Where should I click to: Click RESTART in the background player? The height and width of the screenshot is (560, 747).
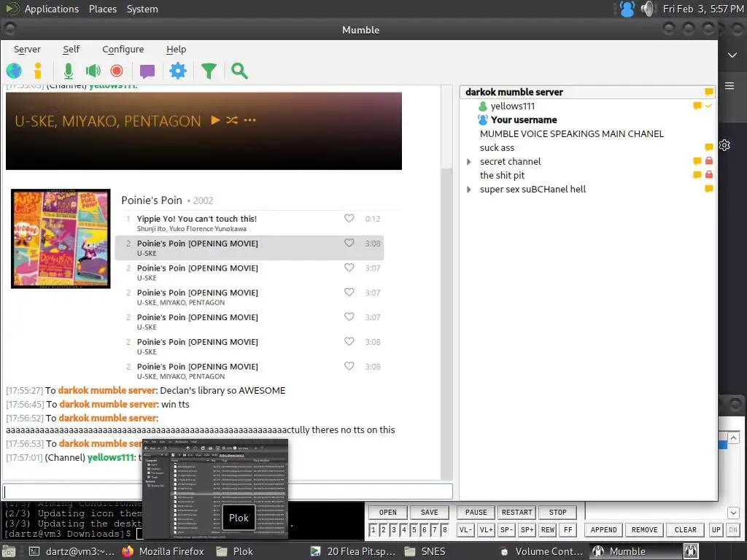click(x=517, y=513)
